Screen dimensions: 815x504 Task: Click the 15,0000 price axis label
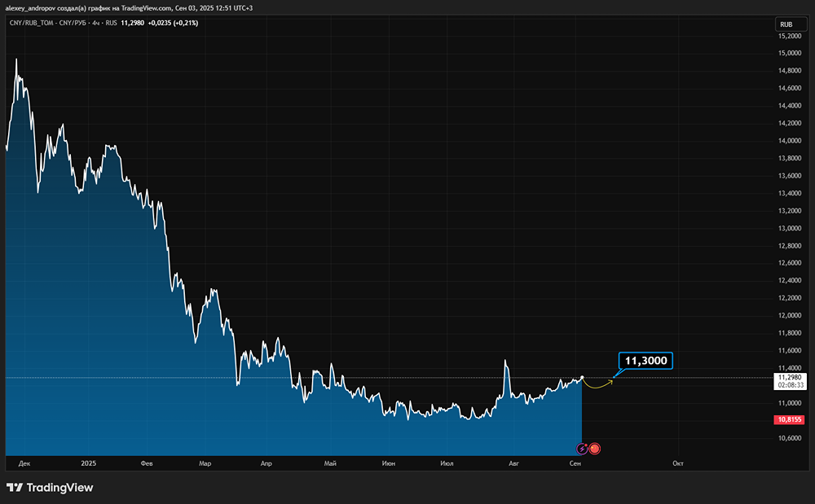pyautogui.click(x=790, y=53)
